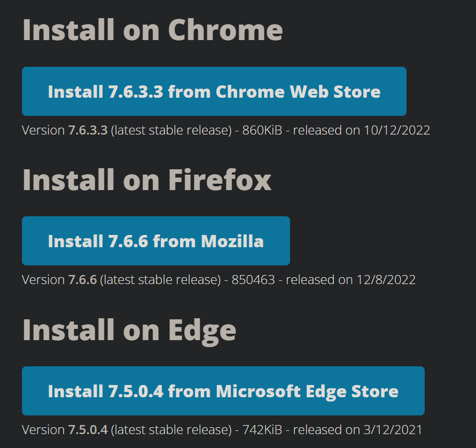
Task: Click the 860KiB file size text
Action: tap(262, 130)
